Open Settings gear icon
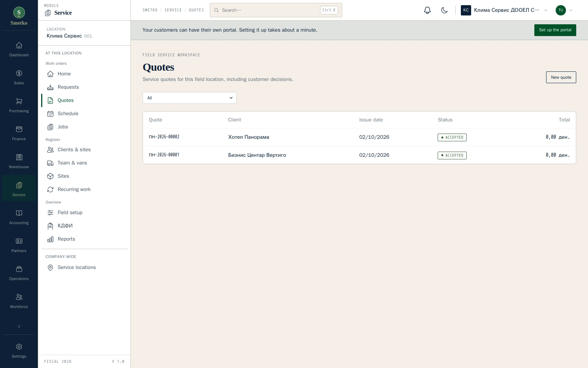Viewport: 588px width, 368px height. (x=19, y=347)
